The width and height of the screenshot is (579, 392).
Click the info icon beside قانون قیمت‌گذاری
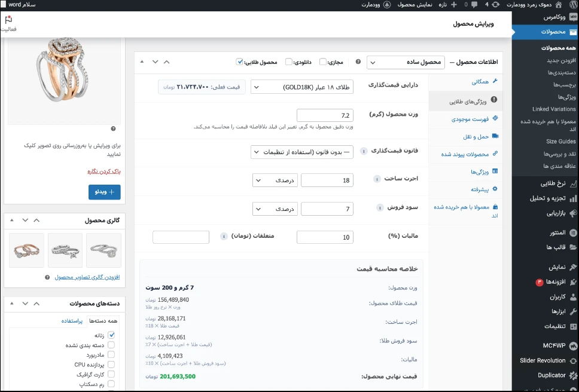pos(364,151)
